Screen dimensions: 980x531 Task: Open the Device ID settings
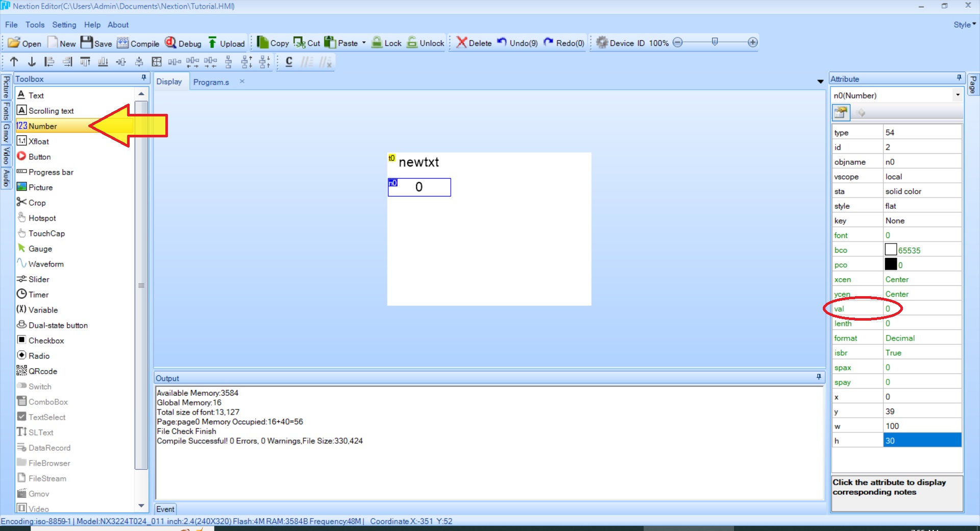click(620, 43)
